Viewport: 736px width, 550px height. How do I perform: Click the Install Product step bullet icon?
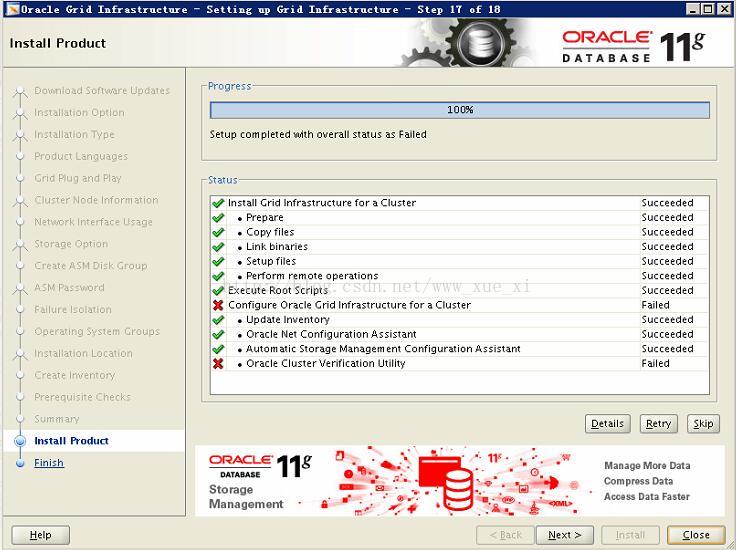20,441
